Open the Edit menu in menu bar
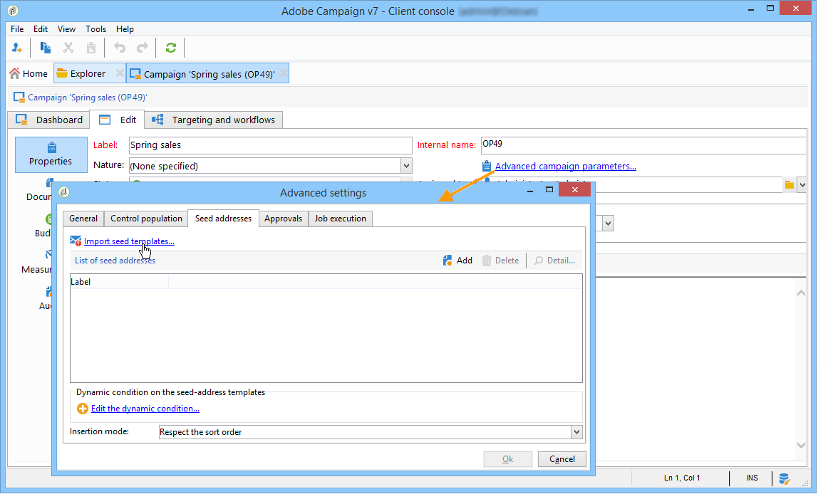Viewport: 828px width, 504px height. [40, 29]
